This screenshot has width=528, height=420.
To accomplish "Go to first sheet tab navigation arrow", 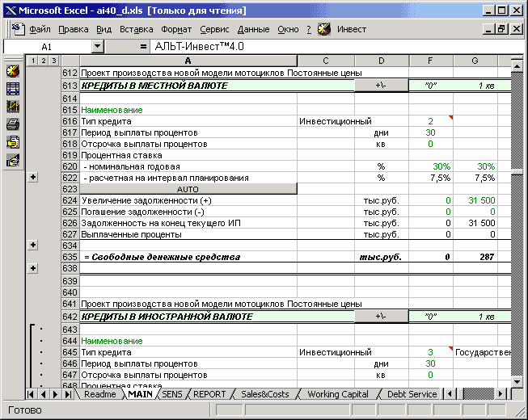I will 31,394.
